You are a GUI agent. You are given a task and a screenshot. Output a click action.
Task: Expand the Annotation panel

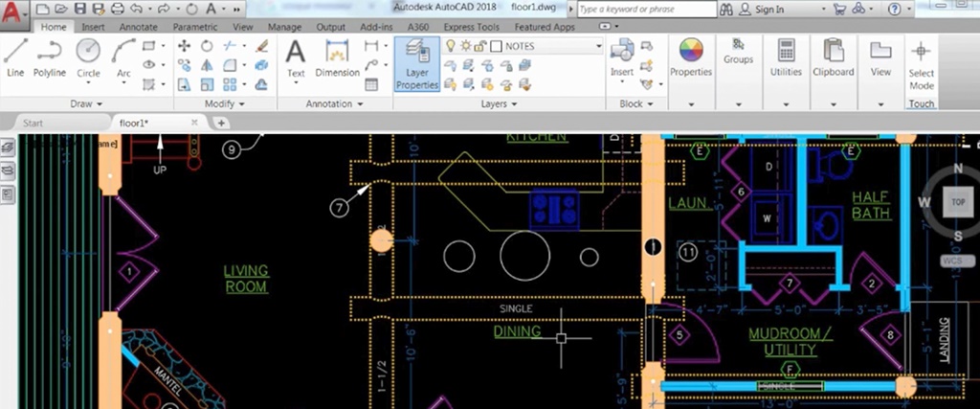coord(335,103)
